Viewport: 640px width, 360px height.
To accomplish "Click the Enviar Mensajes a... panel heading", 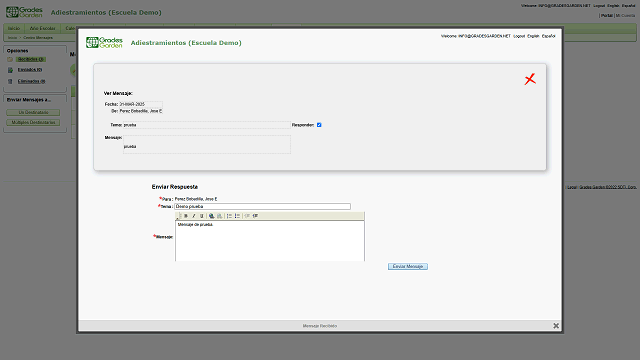I will [x=29, y=100].
